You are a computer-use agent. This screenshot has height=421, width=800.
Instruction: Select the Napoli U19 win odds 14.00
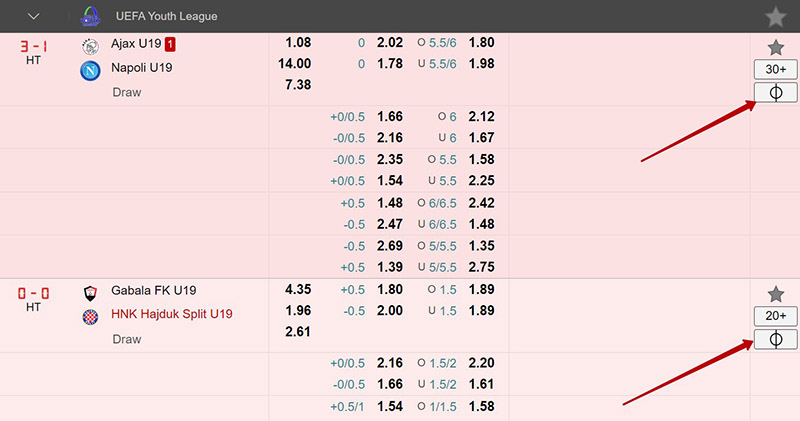click(x=294, y=64)
